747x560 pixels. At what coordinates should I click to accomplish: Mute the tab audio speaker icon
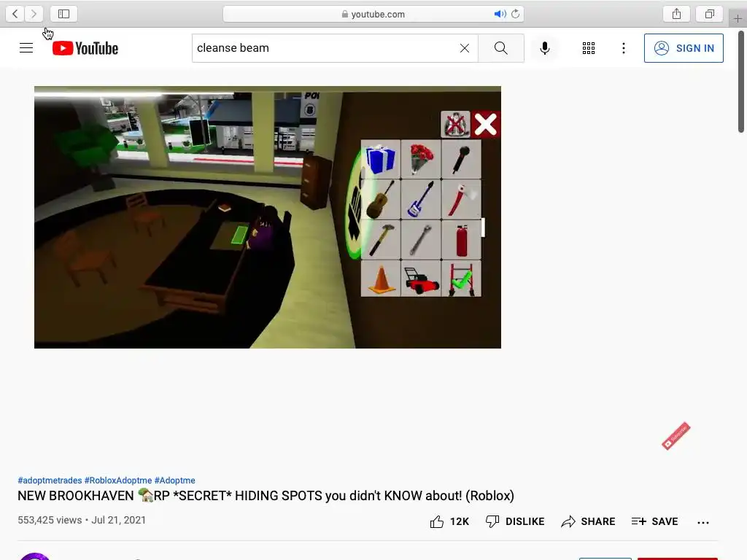500,14
